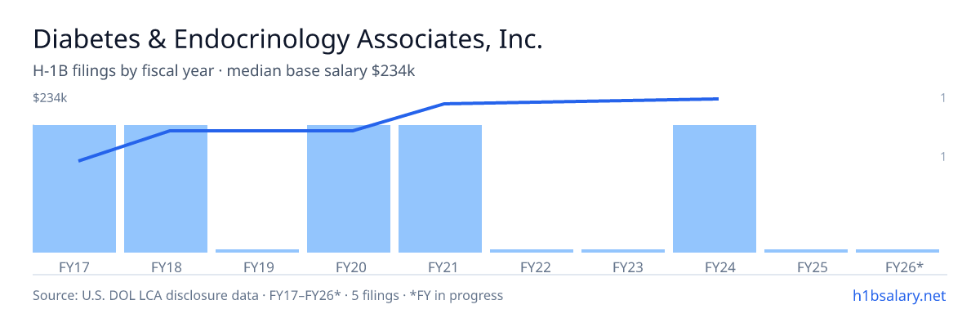Click the FY18 filings bar
This screenshot has width=980, height=327.
pos(166,189)
